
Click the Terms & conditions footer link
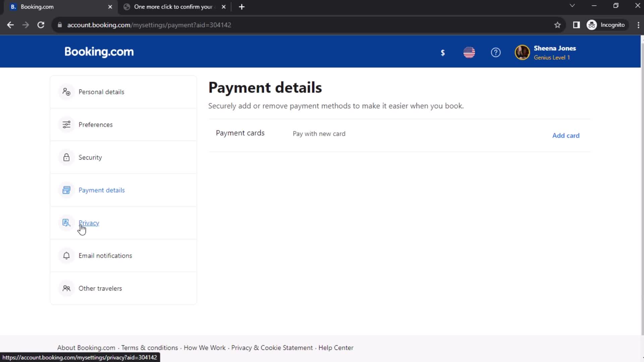(150, 347)
